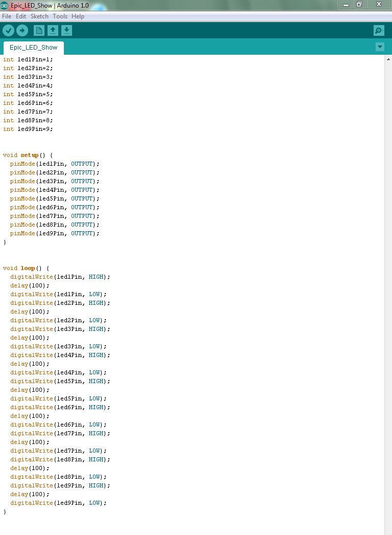Image resolution: width=392 pixels, height=535 pixels.
Task: Click 'pinMode(led6Pin, OUTPUT);' line
Action: click(x=55, y=208)
